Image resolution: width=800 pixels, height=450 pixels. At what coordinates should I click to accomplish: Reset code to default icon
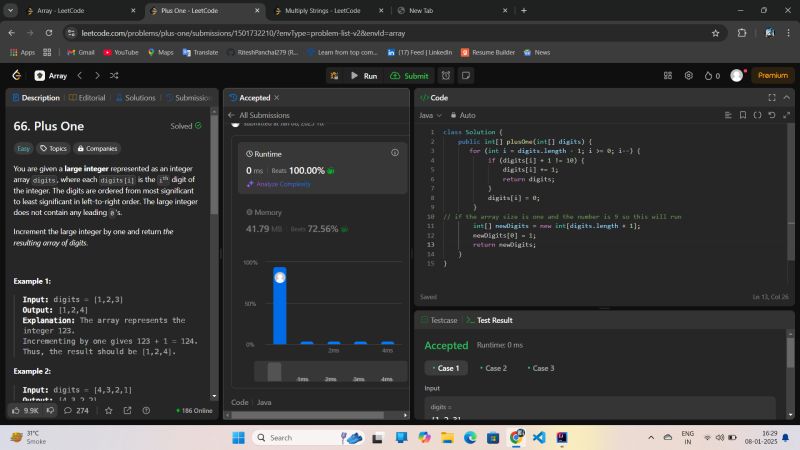pyautogui.click(x=772, y=115)
